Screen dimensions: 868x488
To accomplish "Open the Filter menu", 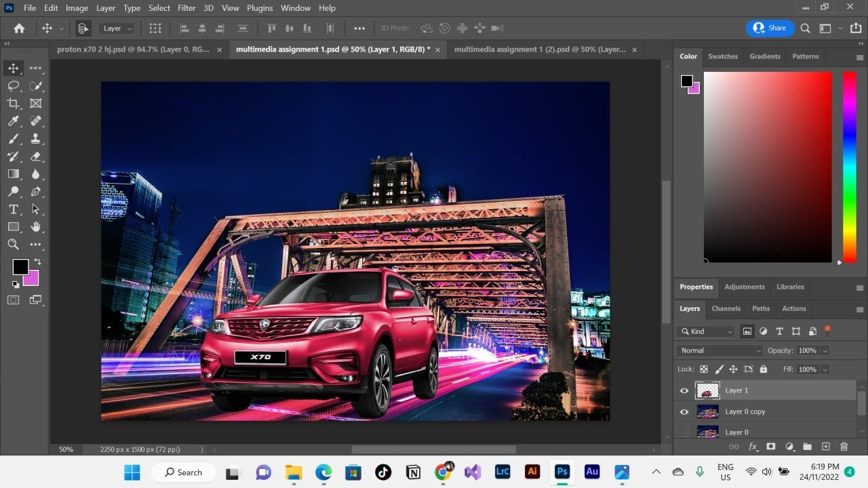I will [x=186, y=8].
